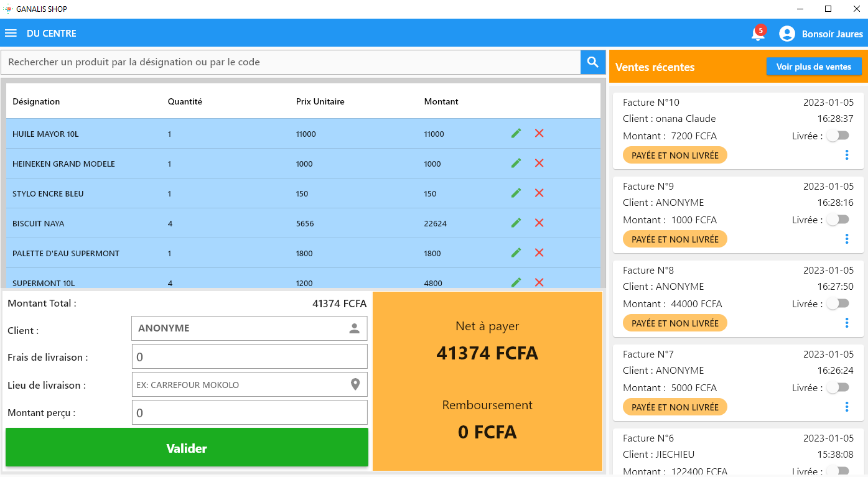Delete the PALETTE D'EAU SUPERMONT row
Viewport: 868px width, 477px height.
tap(539, 252)
